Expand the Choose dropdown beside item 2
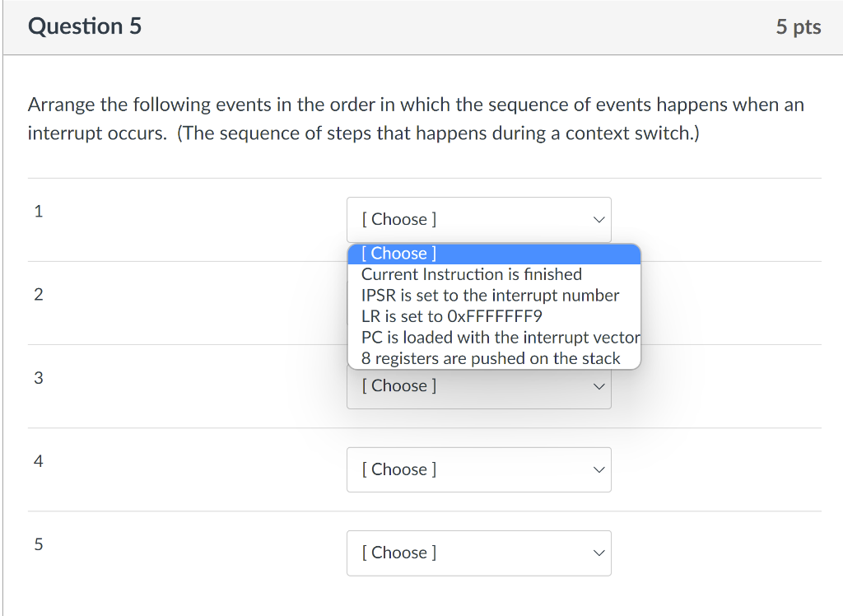The height and width of the screenshot is (616, 843). click(478, 303)
